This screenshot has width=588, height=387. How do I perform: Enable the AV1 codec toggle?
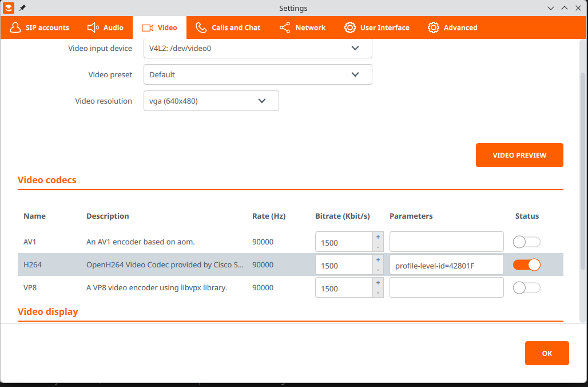(526, 242)
